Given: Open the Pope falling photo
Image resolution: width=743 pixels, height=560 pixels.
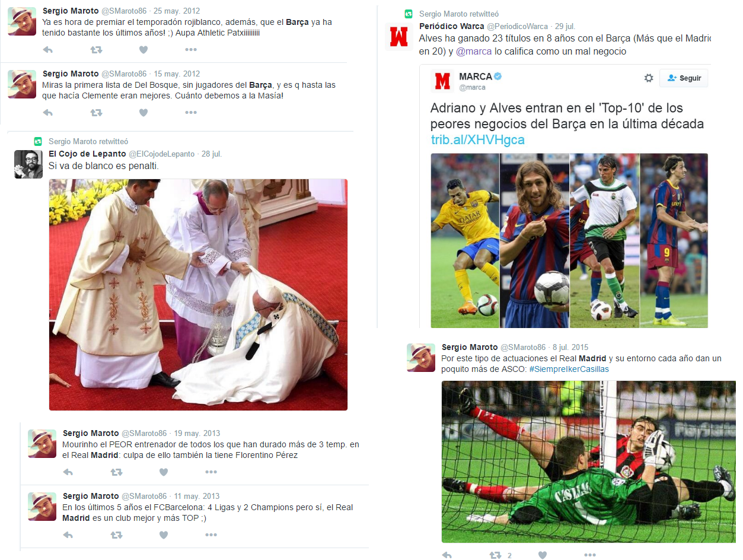Looking at the screenshot, I should pos(198,295).
